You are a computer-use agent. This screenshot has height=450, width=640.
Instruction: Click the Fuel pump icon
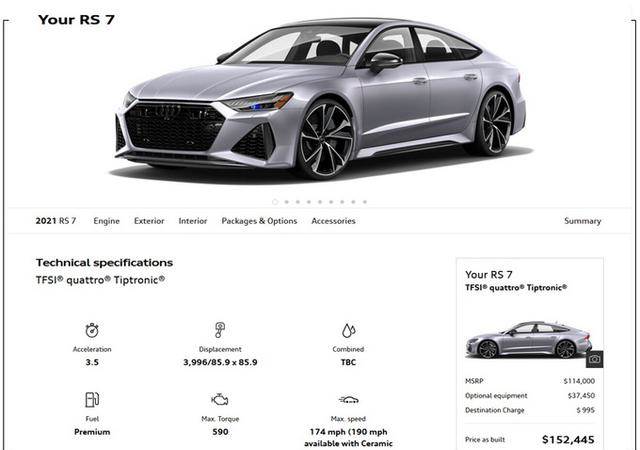click(92, 399)
